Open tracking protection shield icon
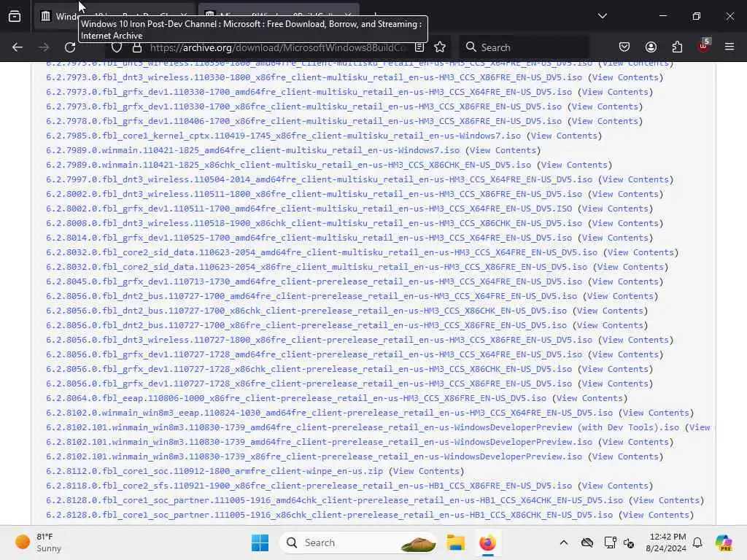Image resolution: width=747 pixels, height=560 pixels. tap(117, 47)
